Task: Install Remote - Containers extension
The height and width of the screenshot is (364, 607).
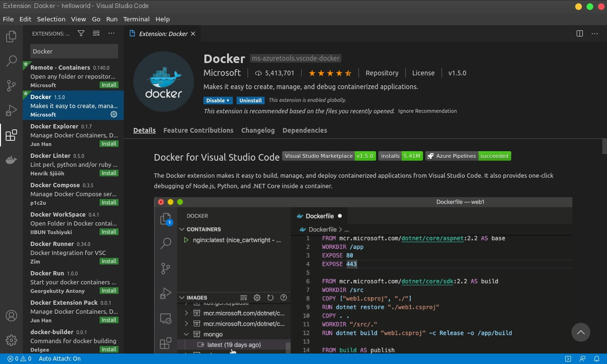Action: [x=109, y=85]
